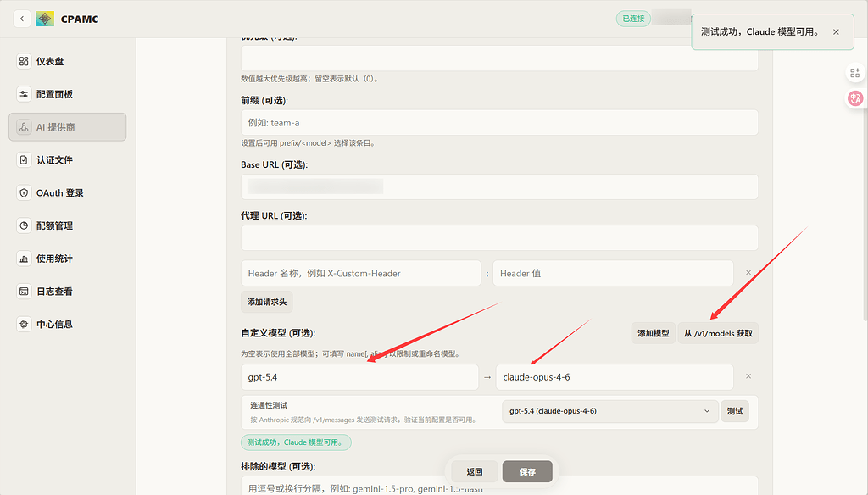868x495 pixels.
Task: Click the green 测试成功 status message
Action: pyautogui.click(x=296, y=442)
